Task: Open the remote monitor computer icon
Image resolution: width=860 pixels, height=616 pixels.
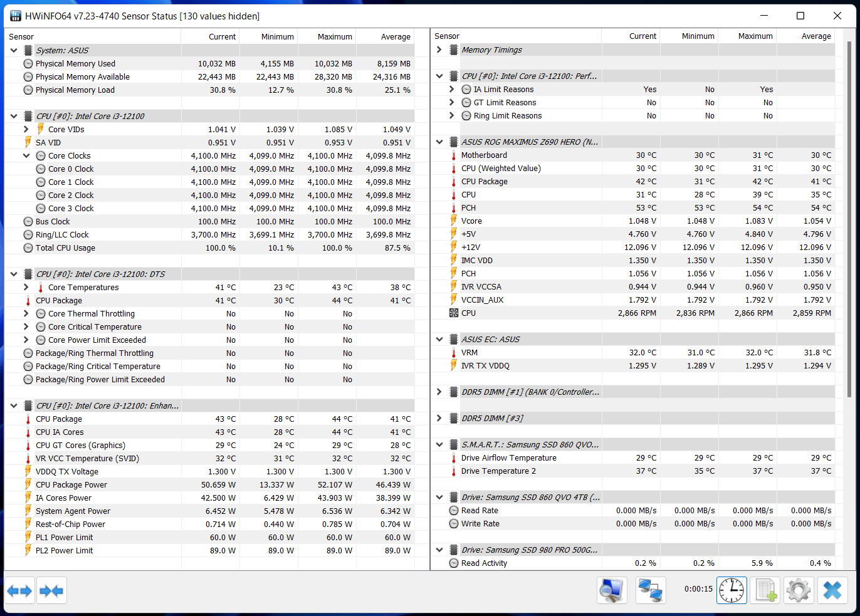Action: [612, 590]
